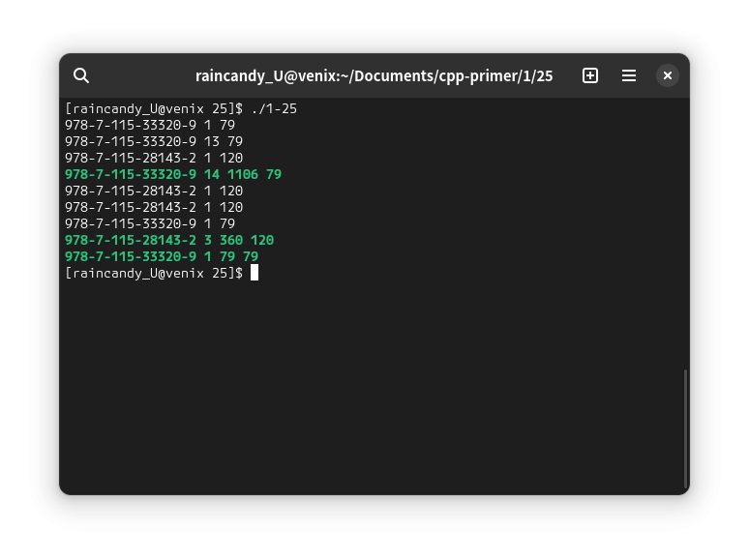Click the window title showing the cpp-primer path
749x560 pixels.
pyautogui.click(x=374, y=75)
